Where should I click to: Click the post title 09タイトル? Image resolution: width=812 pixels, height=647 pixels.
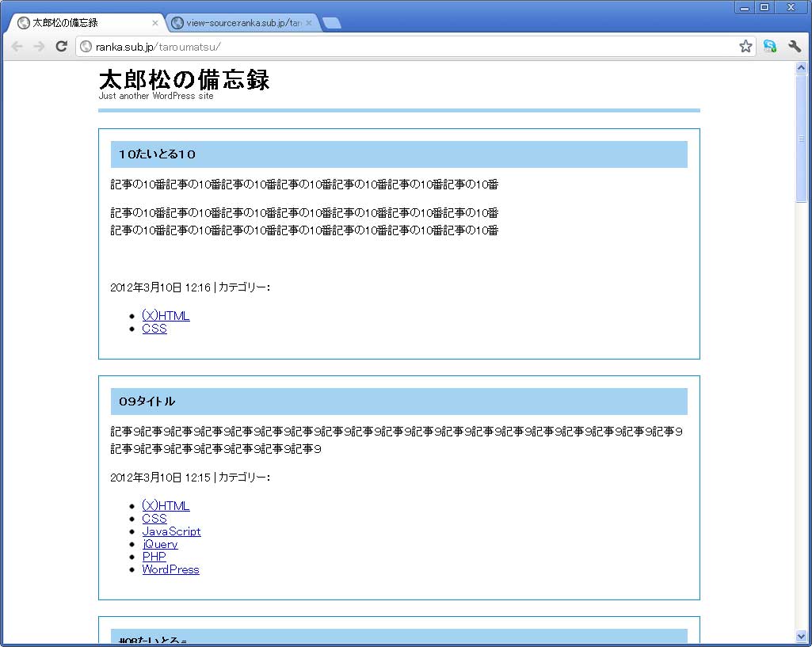pyautogui.click(x=147, y=402)
